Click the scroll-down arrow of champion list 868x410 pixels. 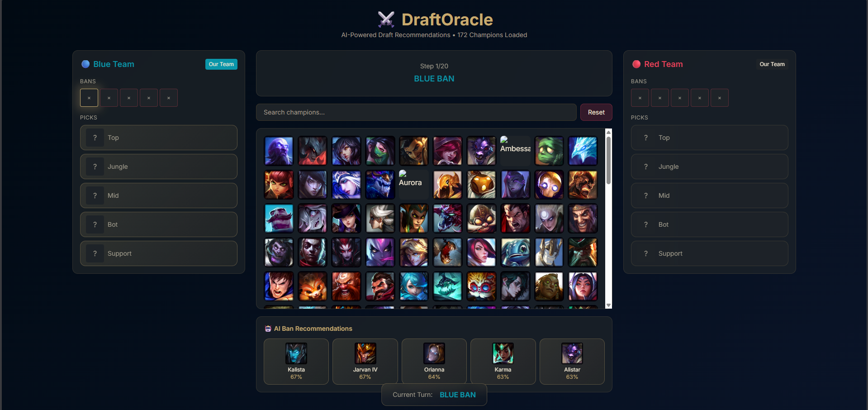pyautogui.click(x=608, y=305)
